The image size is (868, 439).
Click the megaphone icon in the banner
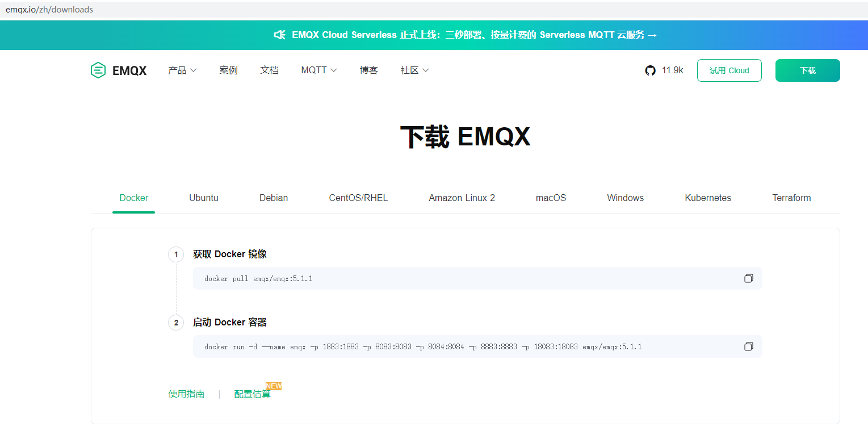pyautogui.click(x=279, y=35)
